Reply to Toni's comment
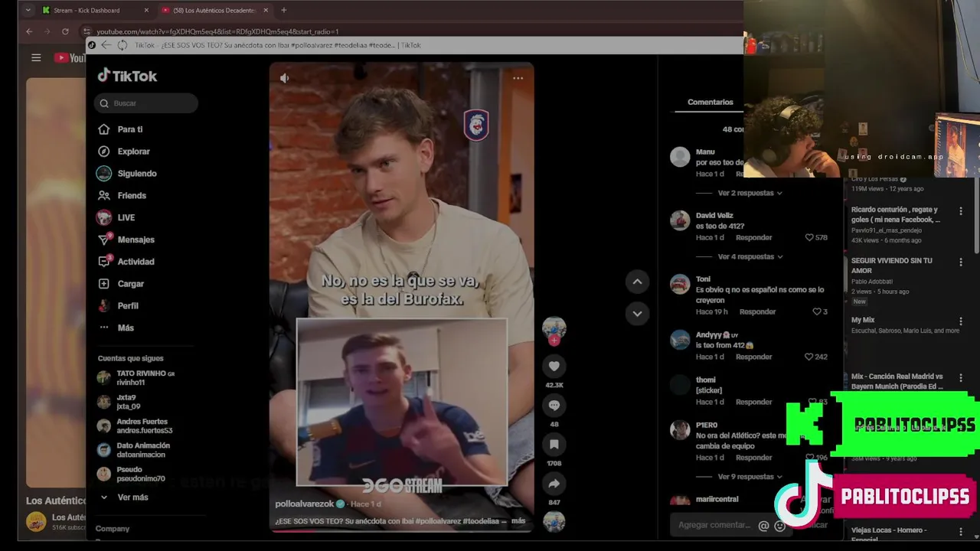The image size is (980, 551). point(757,311)
